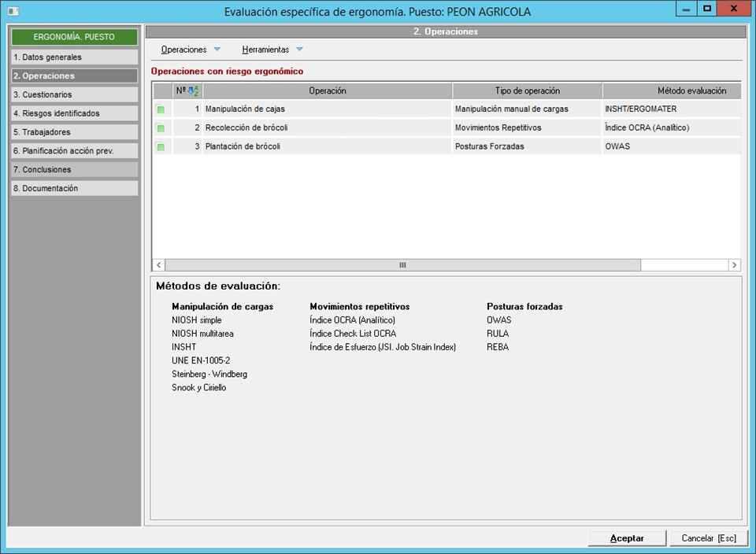Switch to the Trabajadores section
The width and height of the screenshot is (756, 554).
click(x=74, y=132)
